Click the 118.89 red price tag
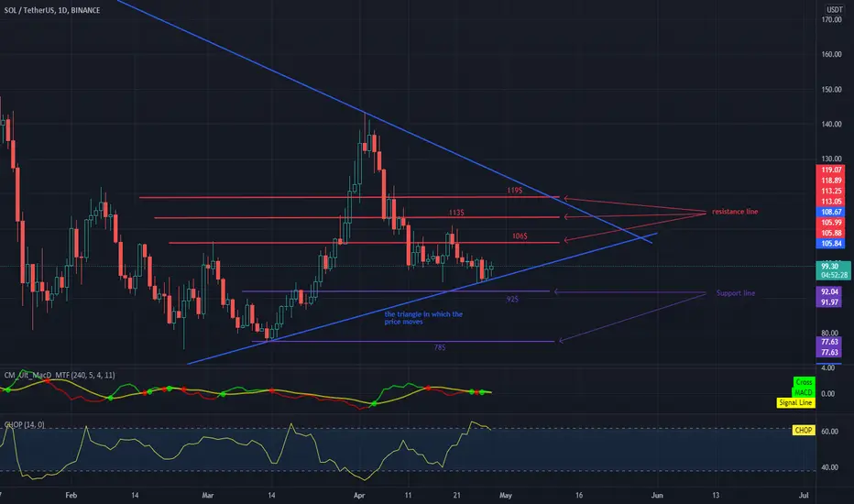This screenshot has width=854, height=504. pyautogui.click(x=831, y=181)
